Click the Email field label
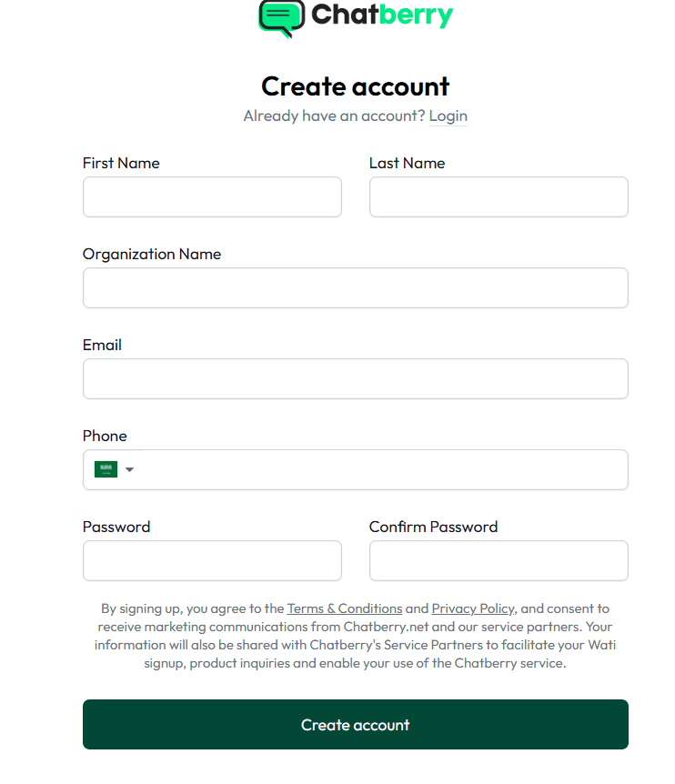Screen dimensions: 675x784 102,345
